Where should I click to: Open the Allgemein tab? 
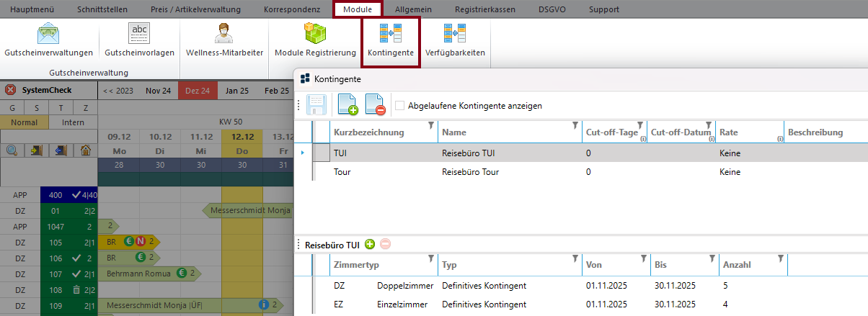[414, 9]
